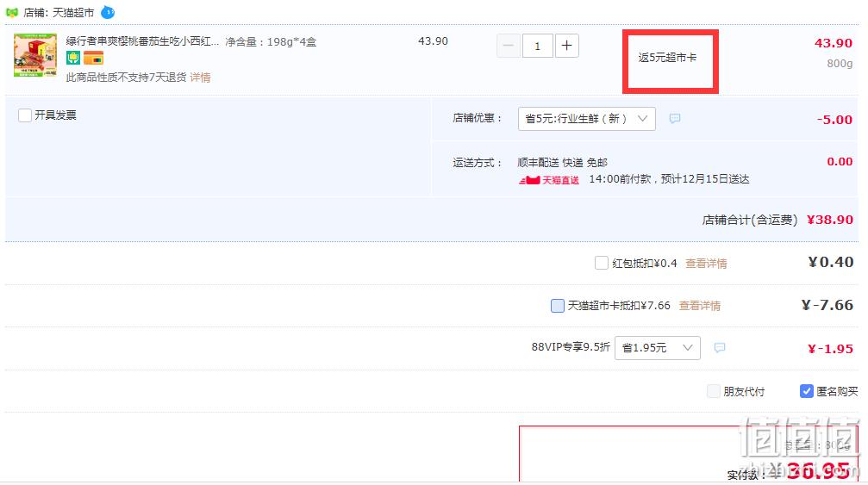Click the 返5元超市卡 promotion text
868x485 pixels.
click(x=667, y=58)
